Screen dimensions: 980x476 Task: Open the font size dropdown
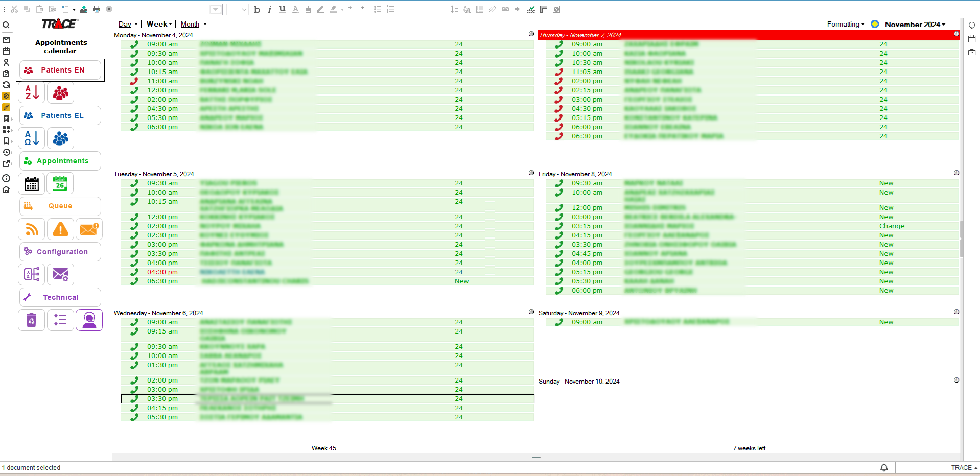pyautogui.click(x=244, y=9)
